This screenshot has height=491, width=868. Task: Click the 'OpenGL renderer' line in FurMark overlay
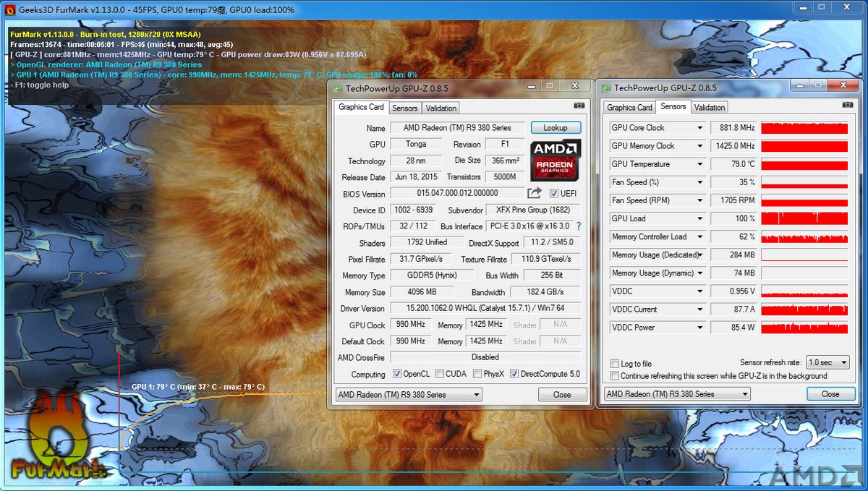(x=106, y=64)
